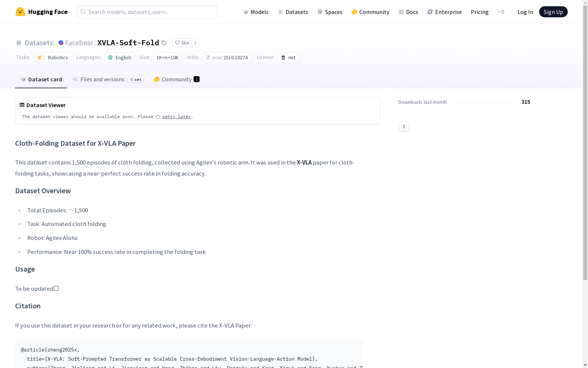
Task: Open the mit license tag
Action: [x=288, y=57]
